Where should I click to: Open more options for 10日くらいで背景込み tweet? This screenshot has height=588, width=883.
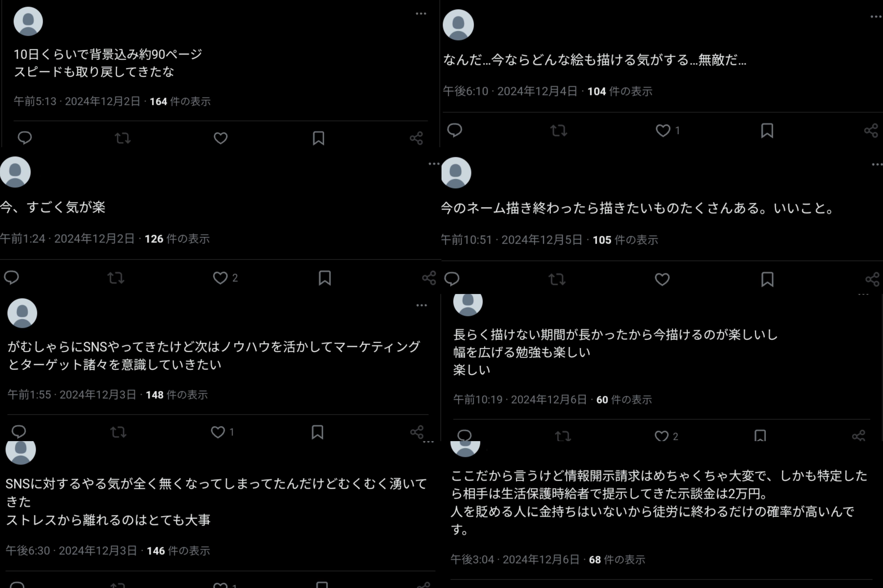pos(421,14)
